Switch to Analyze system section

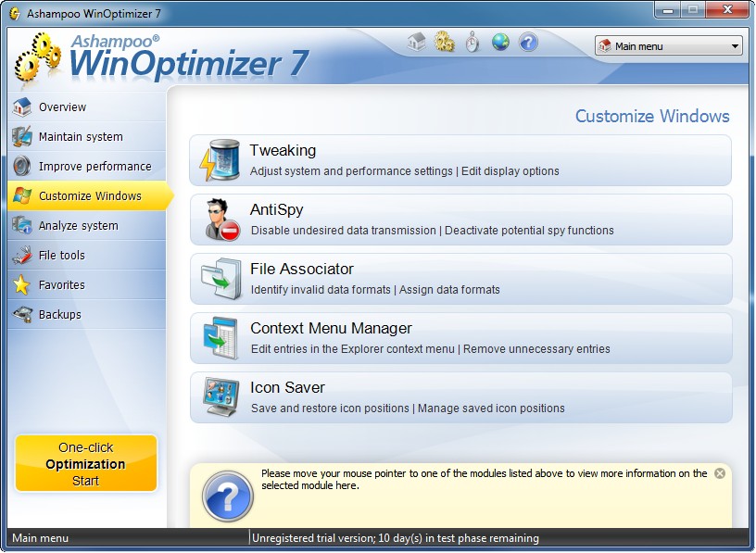(x=87, y=226)
